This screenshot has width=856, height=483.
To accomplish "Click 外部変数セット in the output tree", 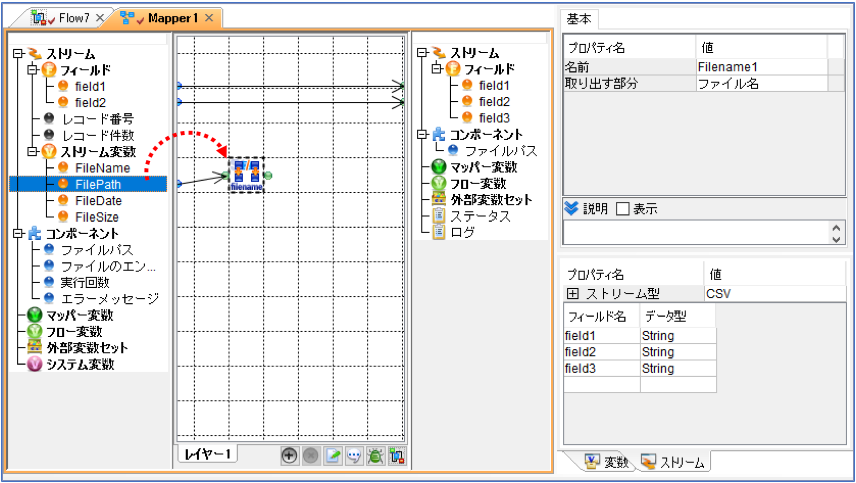I will 491,200.
